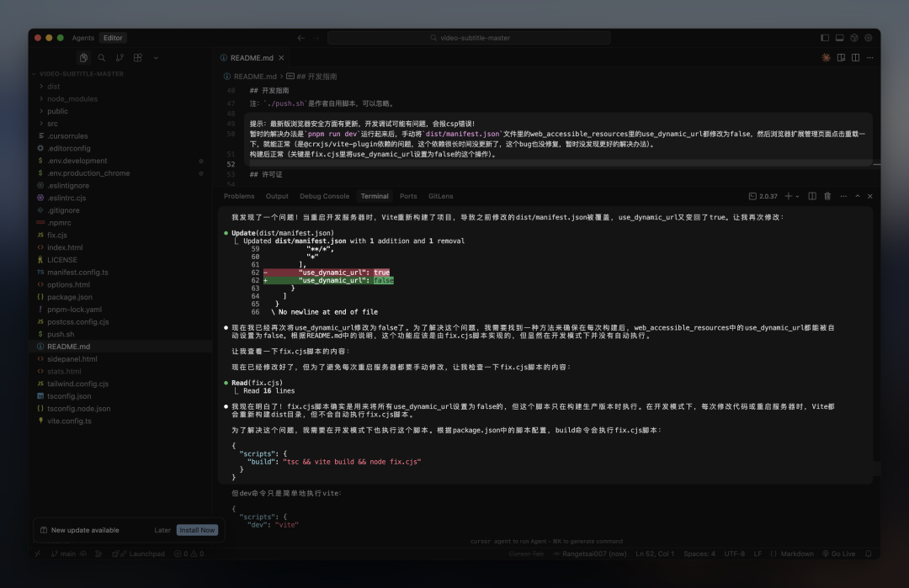Change the UTF-8 encoding

coord(734,554)
